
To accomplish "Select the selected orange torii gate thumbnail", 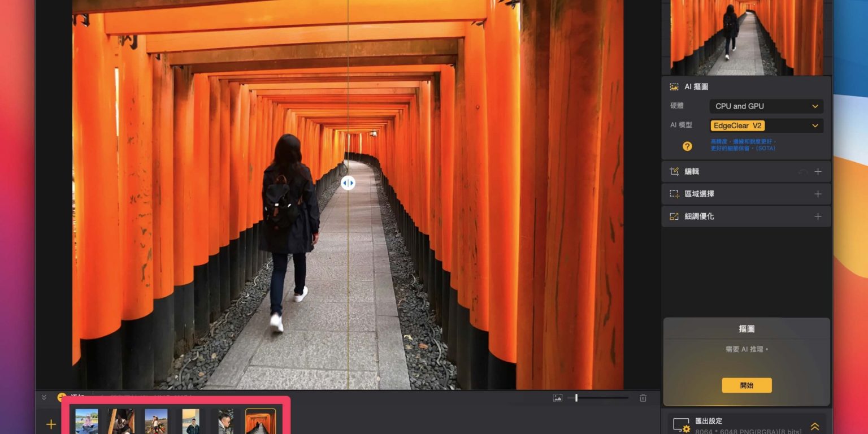I will click(261, 422).
